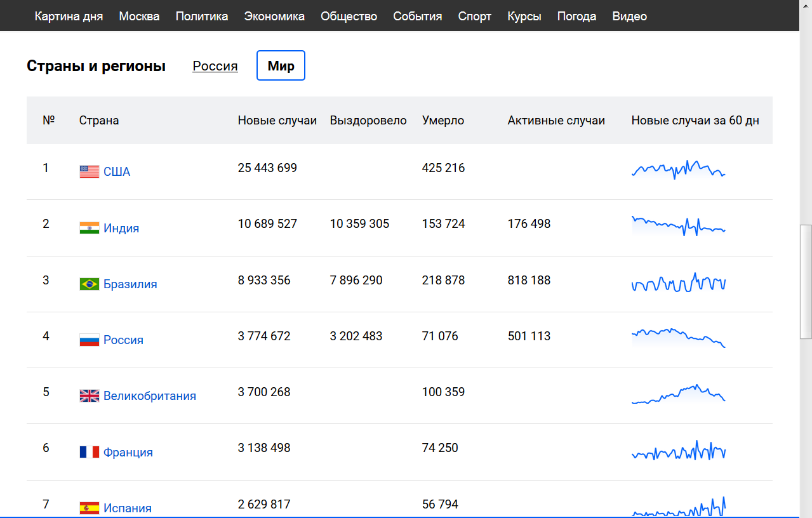Click the Russia 60-day cases sparkline

click(679, 337)
